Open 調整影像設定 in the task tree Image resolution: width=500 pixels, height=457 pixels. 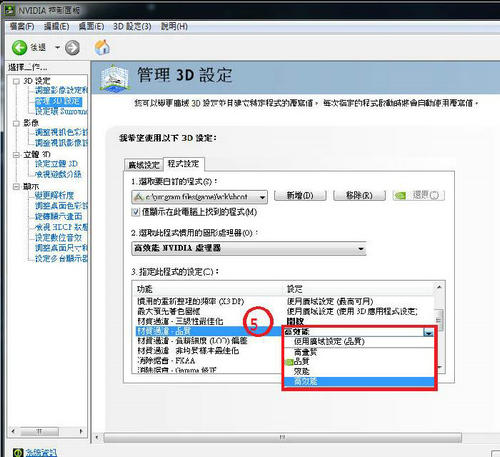tap(61, 90)
